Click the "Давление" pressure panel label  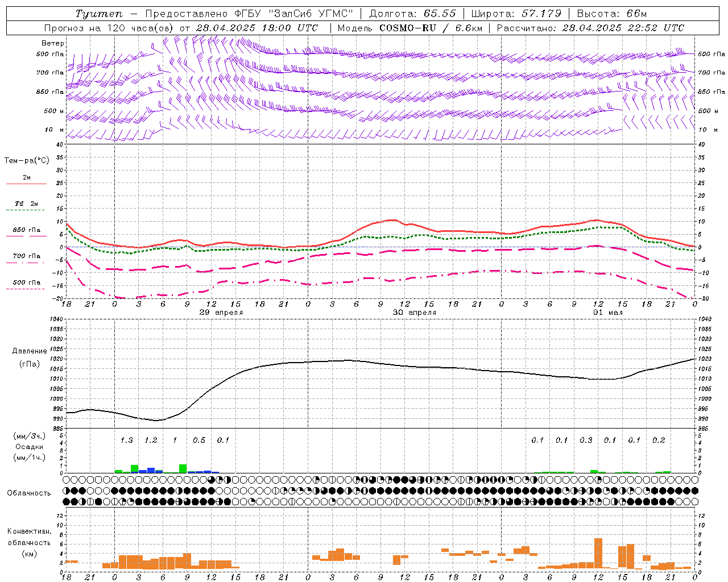point(30,351)
